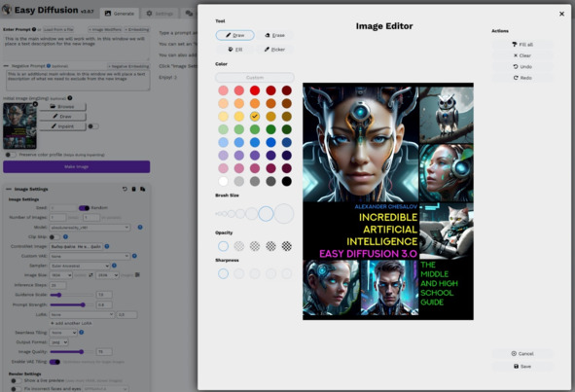Image resolution: width=575 pixels, height=392 pixels.
Task: Click the Inpaint button
Action: coord(62,126)
